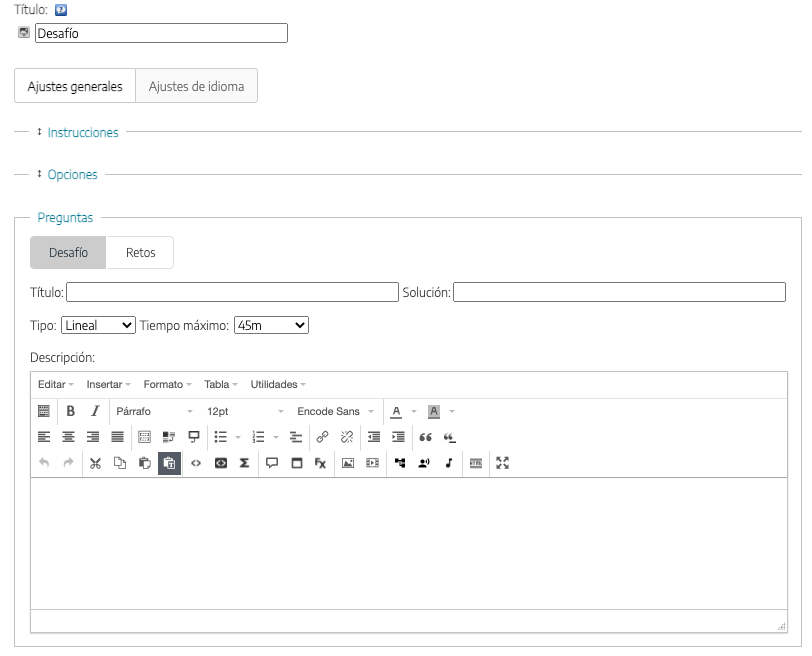Switch to the Ajustes de idioma tab

point(196,86)
